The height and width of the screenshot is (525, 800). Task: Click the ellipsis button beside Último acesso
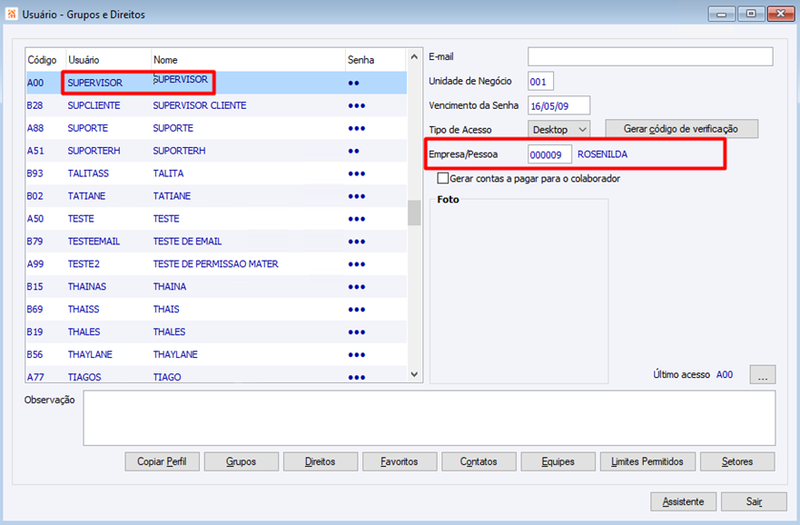pos(762,374)
